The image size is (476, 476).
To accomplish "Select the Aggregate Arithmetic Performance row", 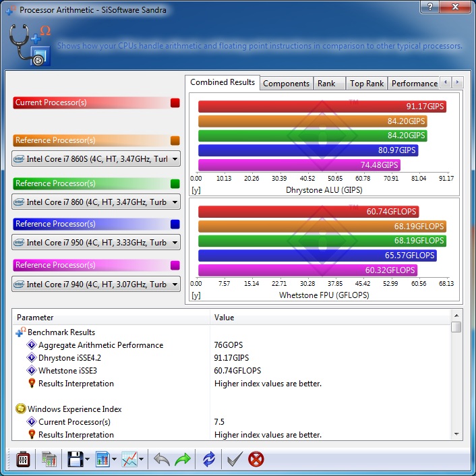I will [x=233, y=345].
